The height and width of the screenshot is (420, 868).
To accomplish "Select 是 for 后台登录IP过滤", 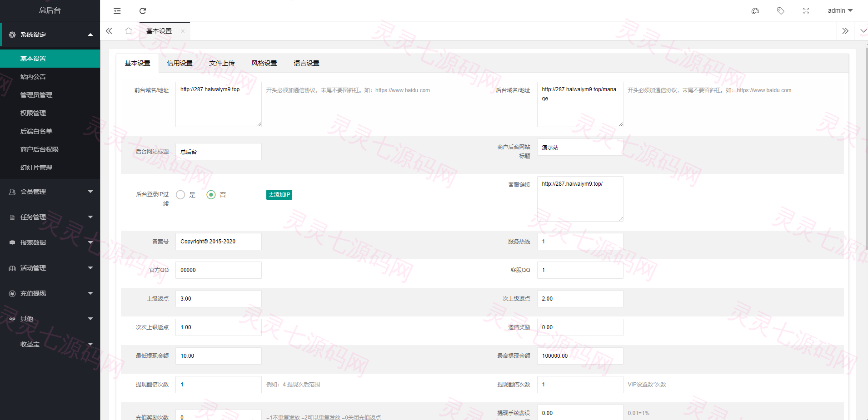I will (180, 195).
